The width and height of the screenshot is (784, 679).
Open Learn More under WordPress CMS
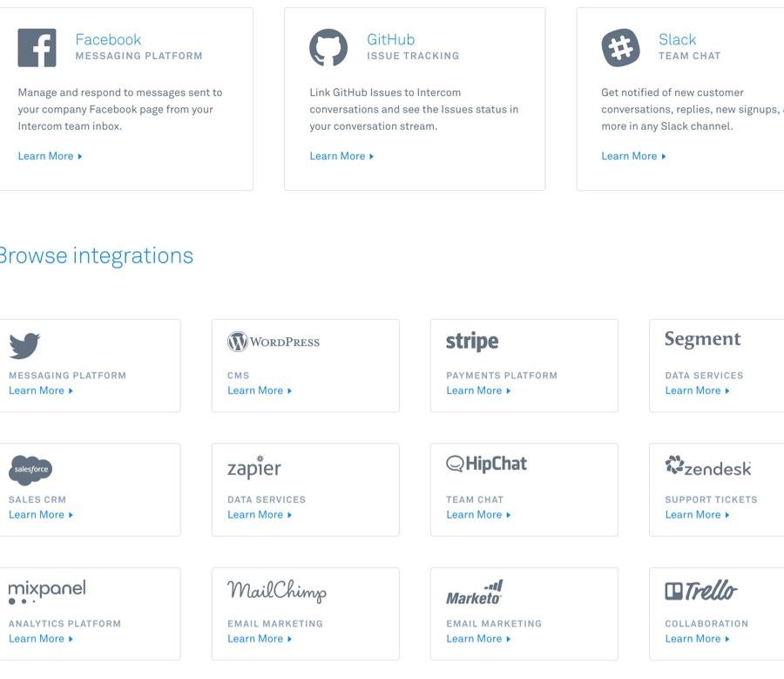[x=260, y=390]
